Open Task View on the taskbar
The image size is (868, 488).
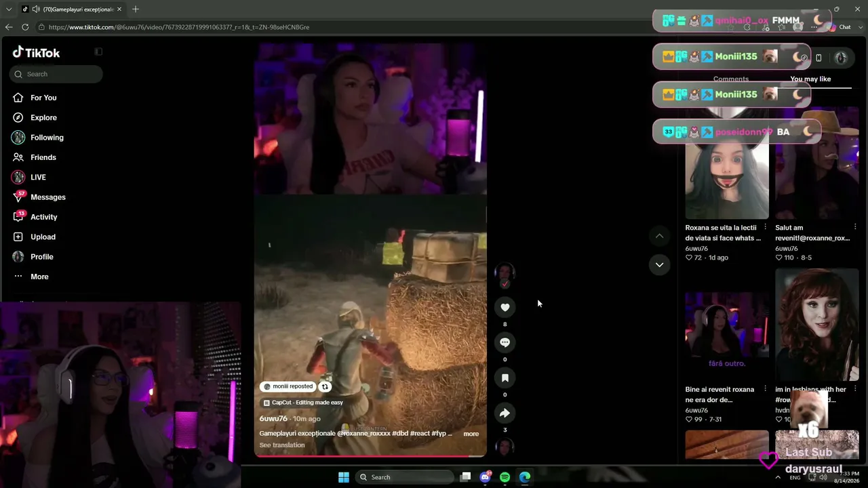pyautogui.click(x=465, y=477)
